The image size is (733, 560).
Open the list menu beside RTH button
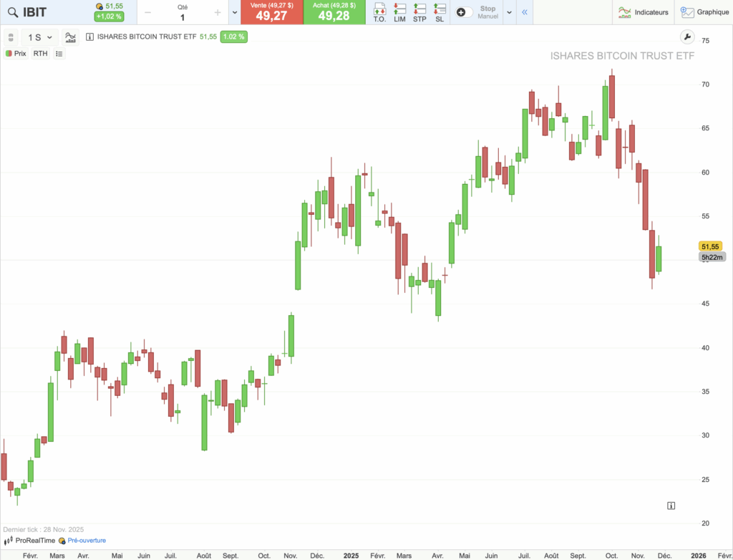59,53
